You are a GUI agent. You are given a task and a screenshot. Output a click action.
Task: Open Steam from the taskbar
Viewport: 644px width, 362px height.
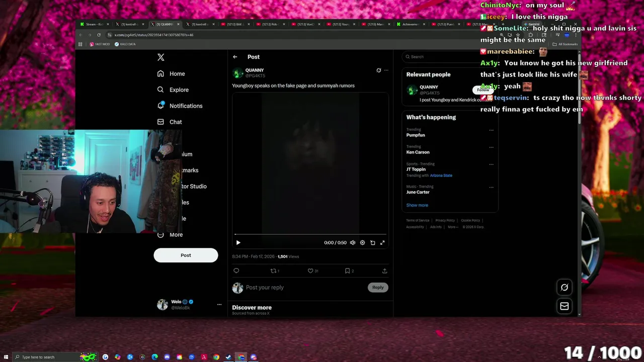coord(229,357)
